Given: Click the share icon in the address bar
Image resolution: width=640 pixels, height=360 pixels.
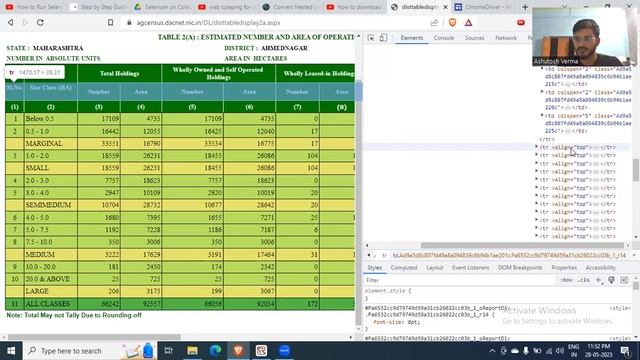Looking at the screenshot, I should tap(434, 23).
